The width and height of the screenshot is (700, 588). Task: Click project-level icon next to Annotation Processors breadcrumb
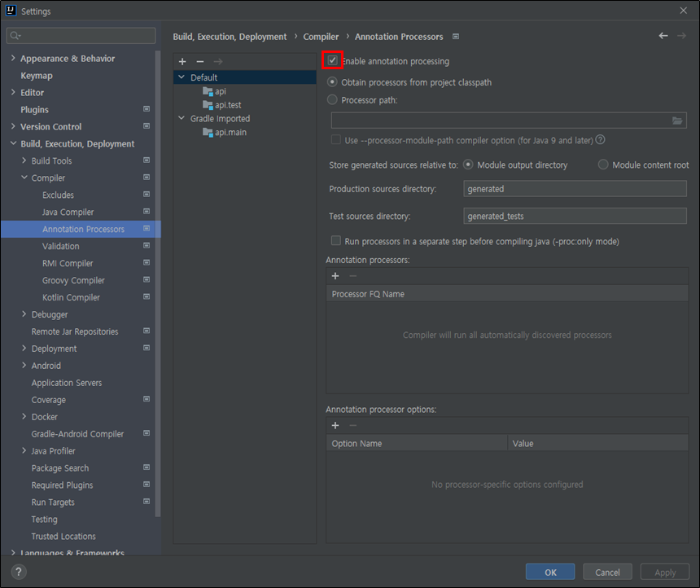click(456, 37)
